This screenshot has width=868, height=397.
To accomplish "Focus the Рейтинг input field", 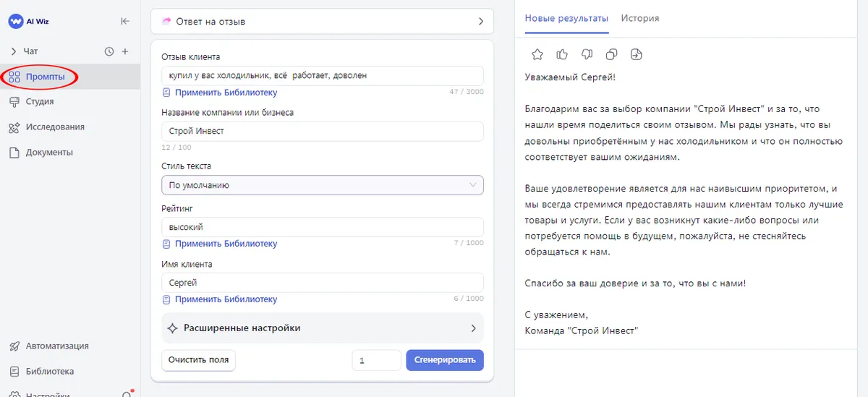I will click(322, 227).
